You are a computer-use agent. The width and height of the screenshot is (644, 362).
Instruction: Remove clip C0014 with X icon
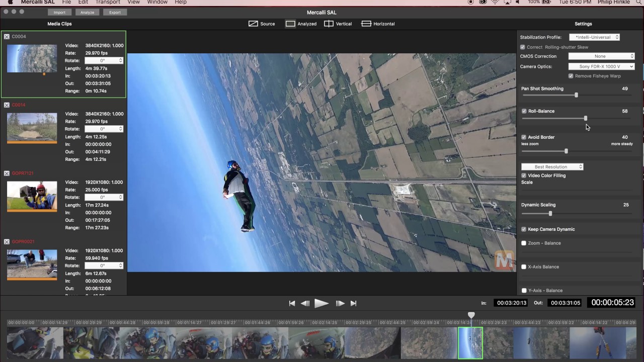(x=7, y=105)
